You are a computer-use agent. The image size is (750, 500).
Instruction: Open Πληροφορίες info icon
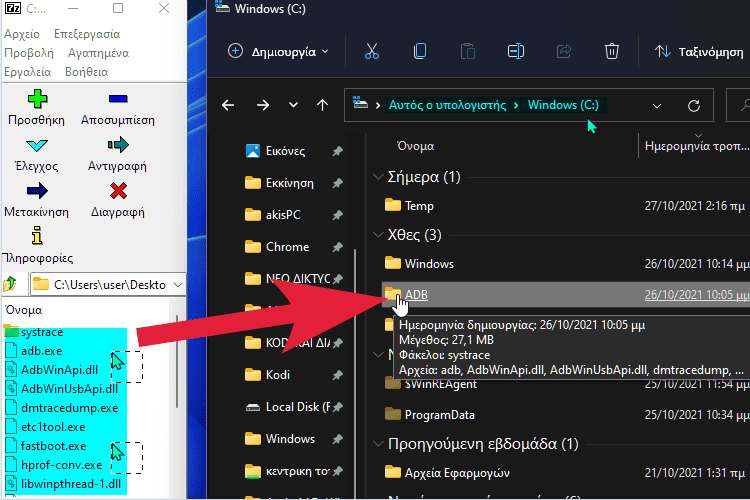pos(36,236)
